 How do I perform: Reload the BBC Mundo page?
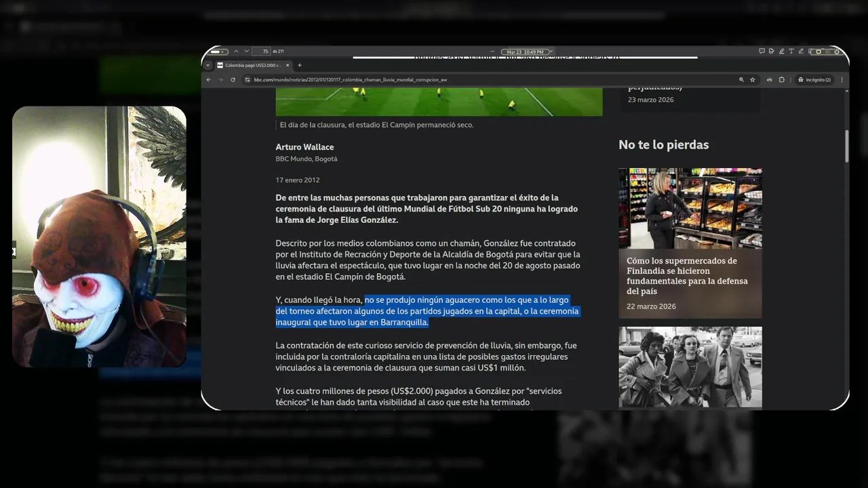tap(233, 79)
